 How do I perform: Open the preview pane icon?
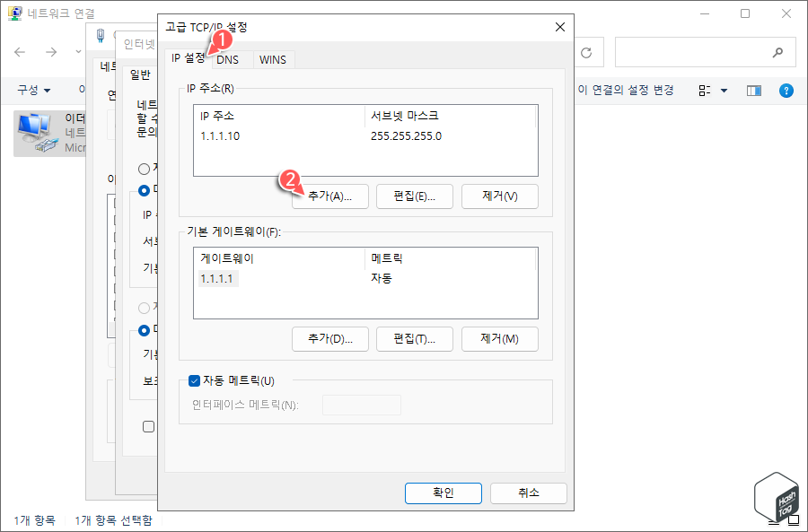point(753,90)
